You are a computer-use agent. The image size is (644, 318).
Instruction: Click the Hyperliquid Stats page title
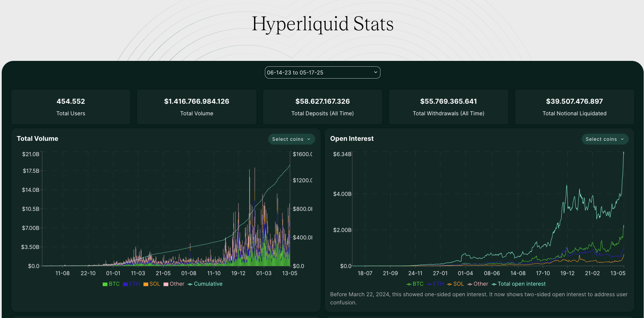[322, 24]
